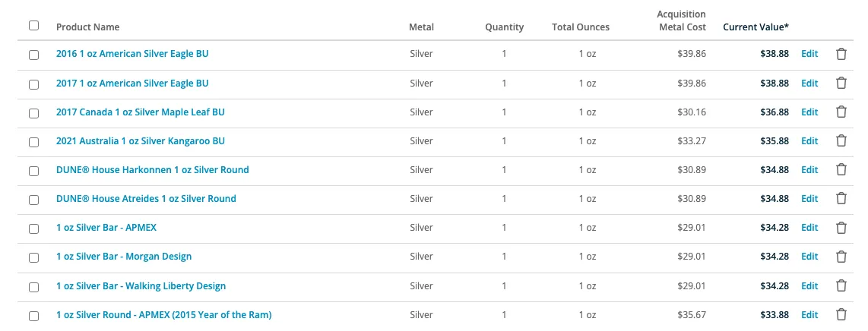Trash the 2021 Australia Silver Kangaroo entry
The width and height of the screenshot is (868, 331).
(x=841, y=141)
